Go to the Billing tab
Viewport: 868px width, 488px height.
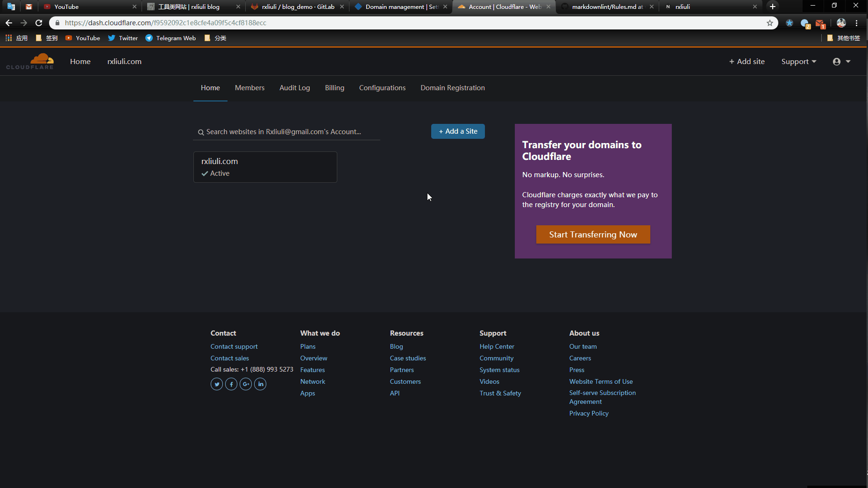pos(334,88)
